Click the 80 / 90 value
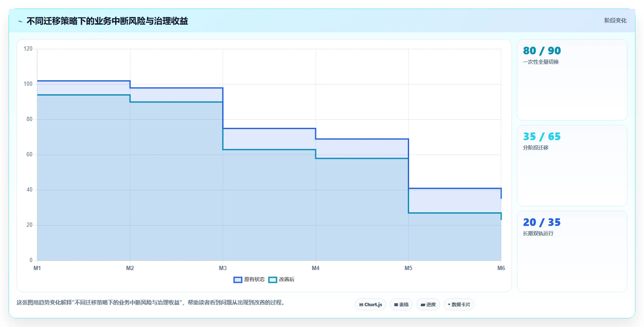Screen dimensions: 644x327 pos(542,51)
